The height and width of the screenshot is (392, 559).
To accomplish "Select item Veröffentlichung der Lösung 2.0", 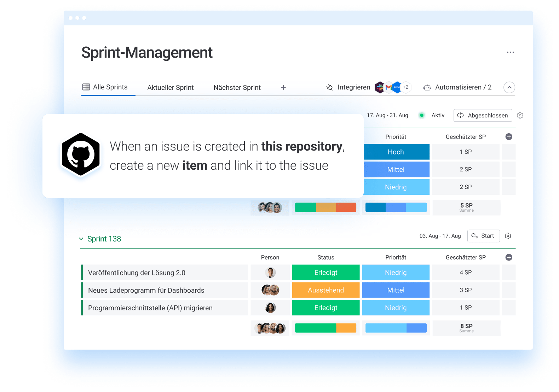I will (x=165, y=273).
